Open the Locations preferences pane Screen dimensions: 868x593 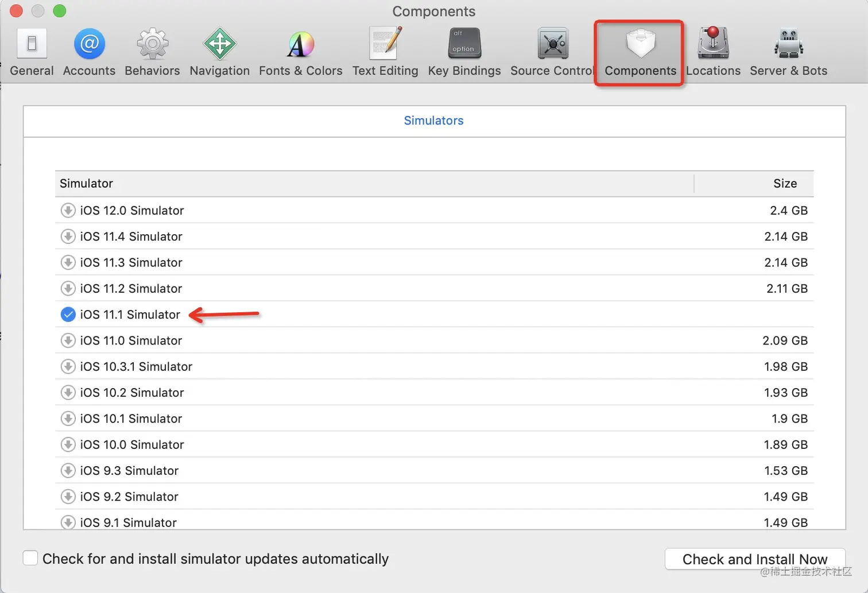coord(713,52)
